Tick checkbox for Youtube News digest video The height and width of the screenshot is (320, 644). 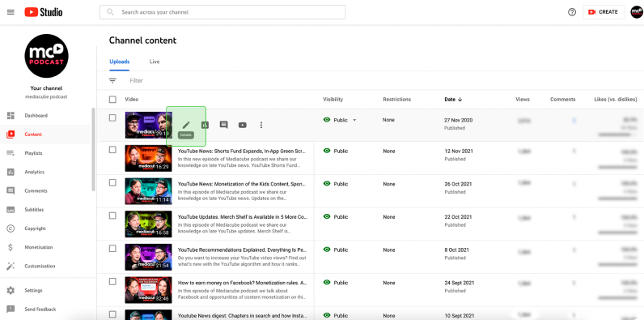point(112,314)
